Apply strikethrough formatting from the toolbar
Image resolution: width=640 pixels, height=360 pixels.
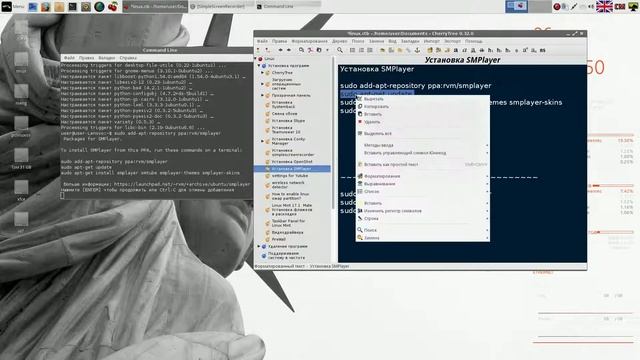[x=482, y=50]
